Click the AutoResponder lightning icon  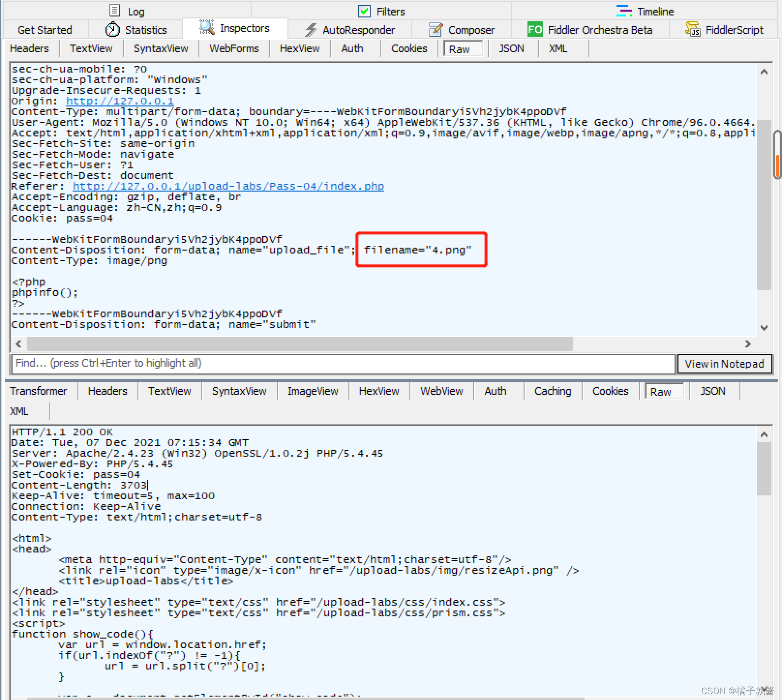[311, 30]
